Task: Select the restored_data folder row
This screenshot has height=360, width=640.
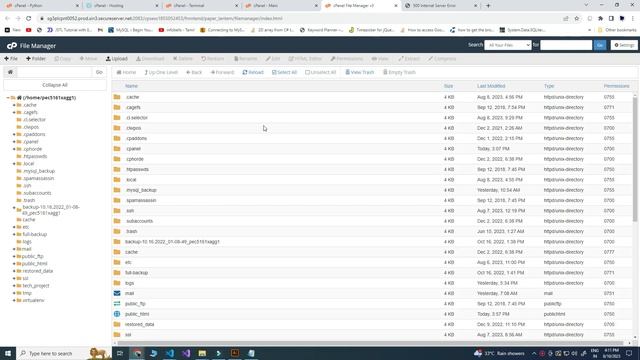Action: click(373, 324)
